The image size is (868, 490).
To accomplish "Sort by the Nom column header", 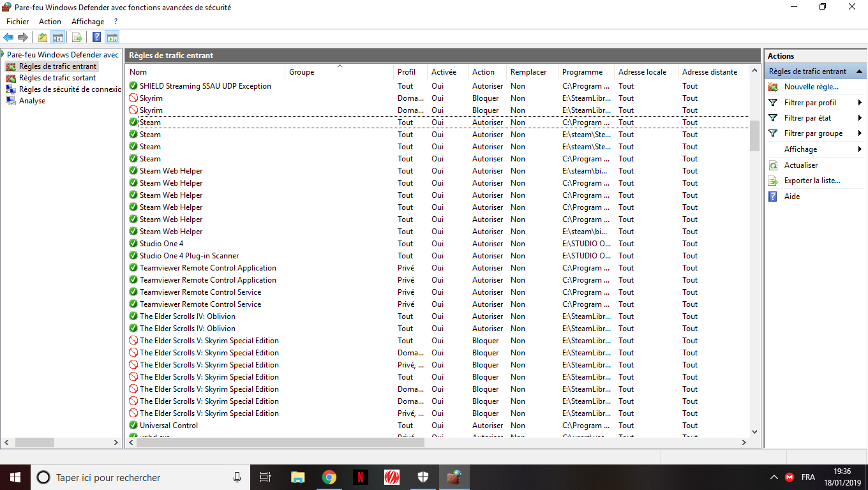I will click(206, 72).
